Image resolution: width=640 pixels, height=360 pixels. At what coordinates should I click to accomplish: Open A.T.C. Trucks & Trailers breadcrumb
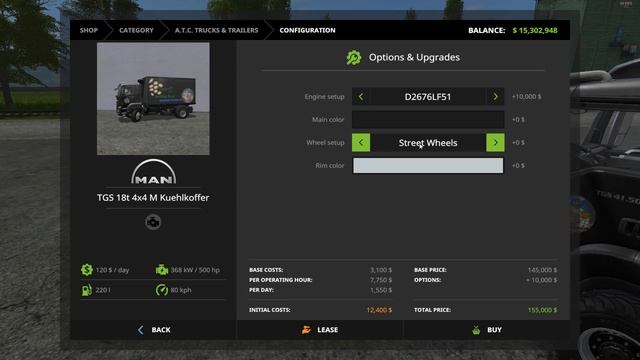click(216, 30)
